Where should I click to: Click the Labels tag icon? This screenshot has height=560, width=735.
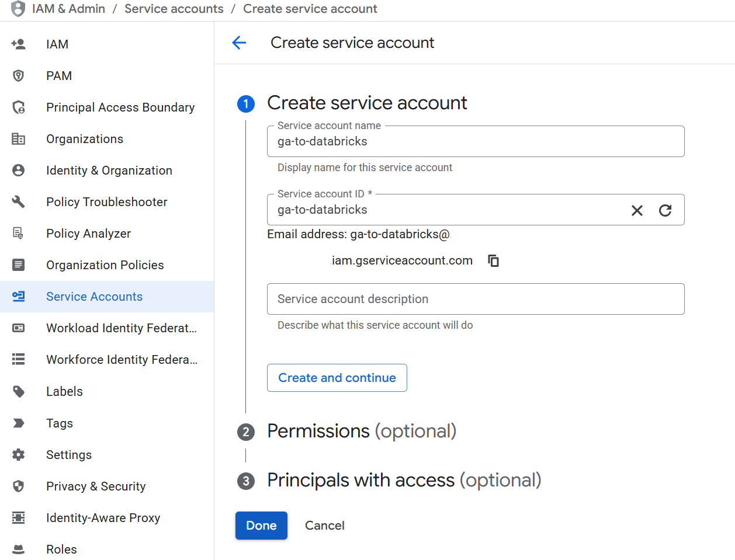[19, 391]
